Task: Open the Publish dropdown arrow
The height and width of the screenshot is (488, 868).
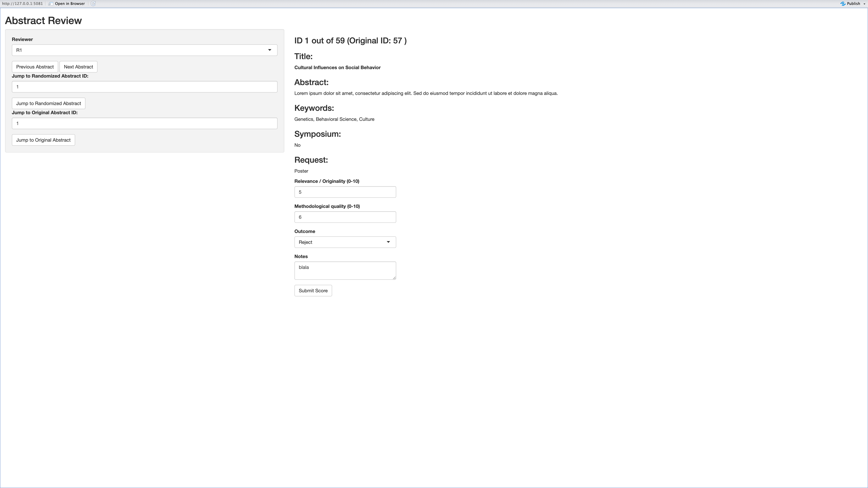Action: (x=864, y=4)
